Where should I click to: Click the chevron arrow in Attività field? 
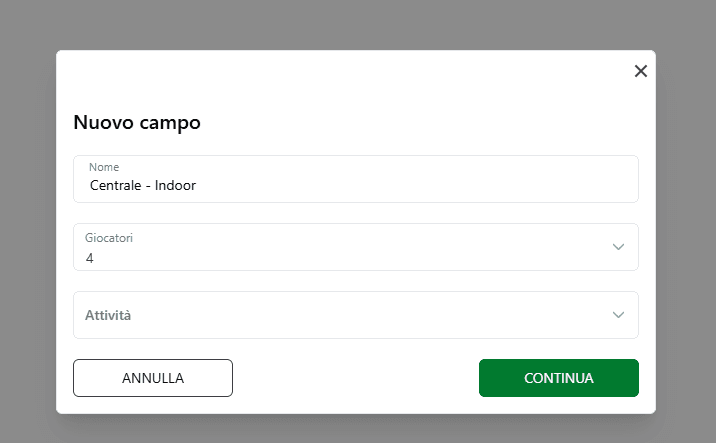pyautogui.click(x=618, y=315)
